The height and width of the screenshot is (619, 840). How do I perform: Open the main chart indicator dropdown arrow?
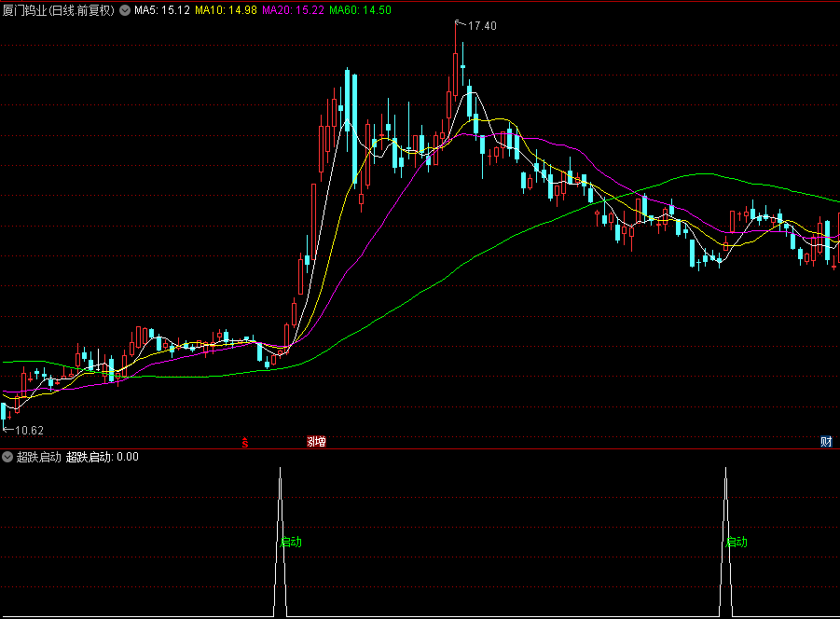pos(125,10)
